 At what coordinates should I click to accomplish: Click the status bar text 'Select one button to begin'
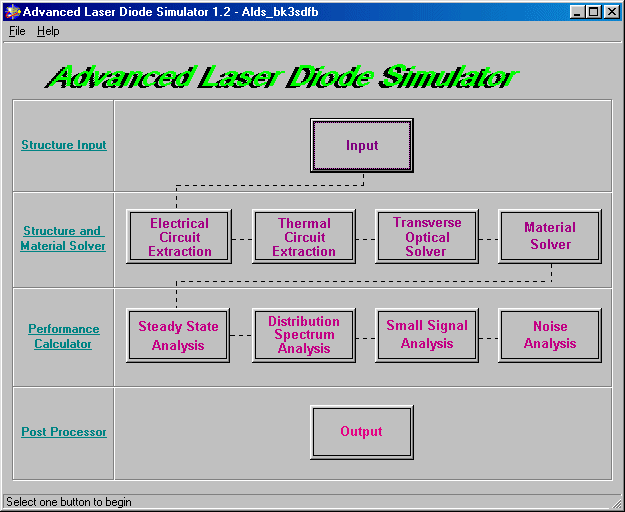point(69,502)
